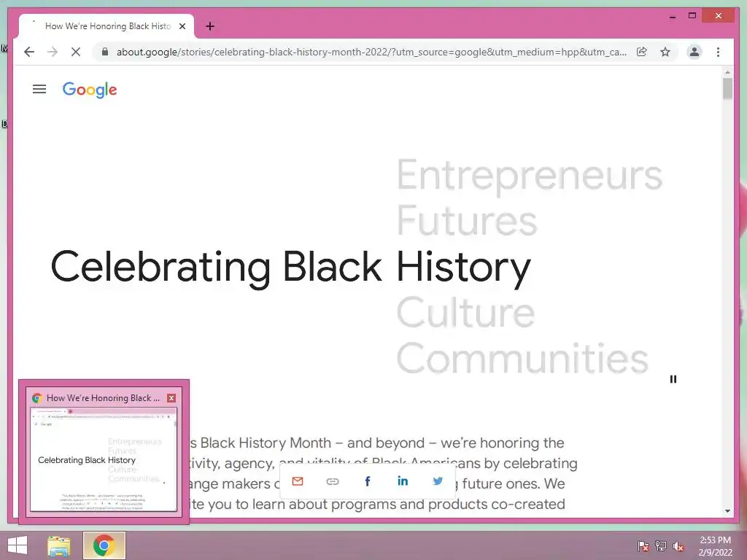Click the faded word Communities
This screenshot has width=747, height=560.
tap(522, 358)
